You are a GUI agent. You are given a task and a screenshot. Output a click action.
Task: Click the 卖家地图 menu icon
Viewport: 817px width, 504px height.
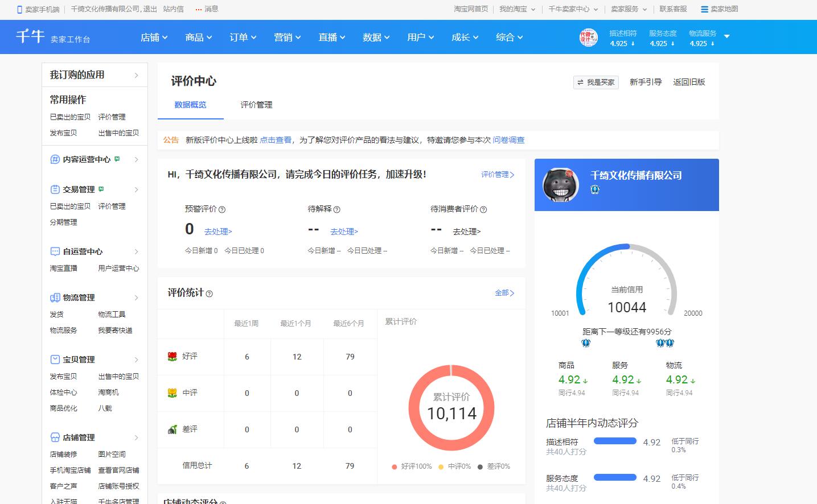(x=705, y=10)
